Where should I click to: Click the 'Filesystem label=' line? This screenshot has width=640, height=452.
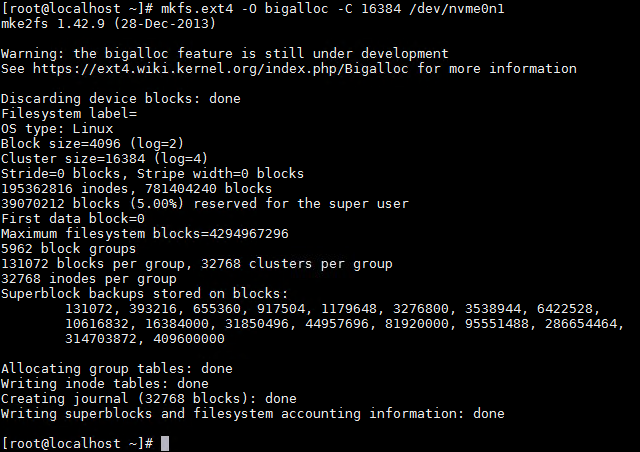click(x=69, y=114)
